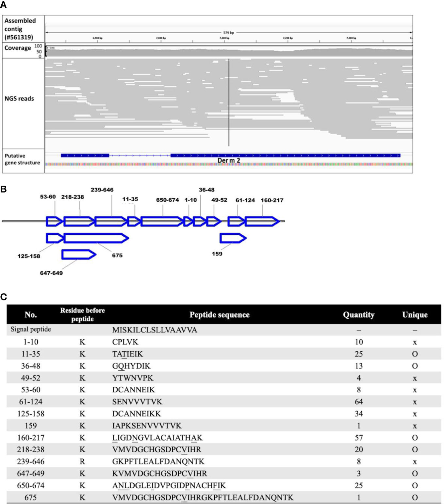Screen dimensions: 444x504
Task: Click the gray coverage histogram track
Action: [229, 52]
